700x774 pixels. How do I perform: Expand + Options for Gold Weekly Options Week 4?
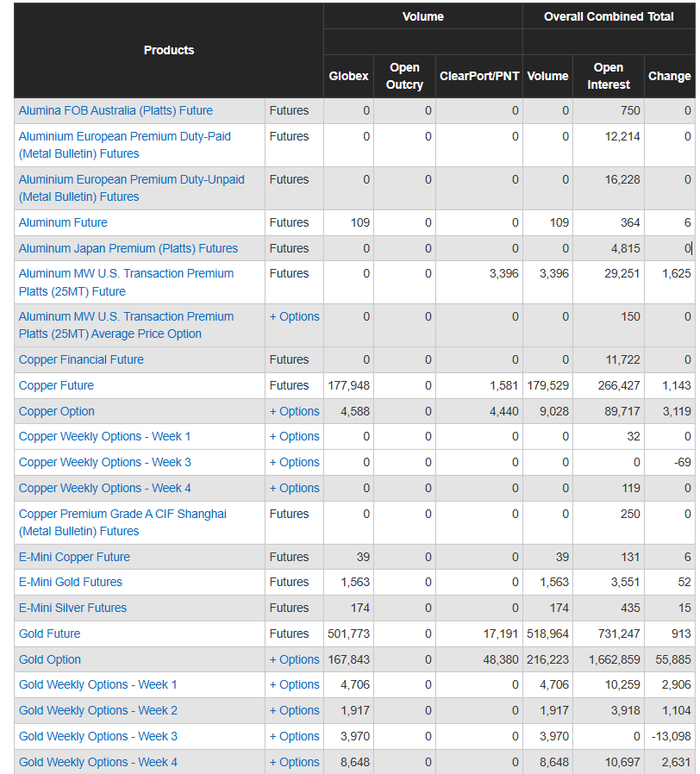[x=294, y=762]
